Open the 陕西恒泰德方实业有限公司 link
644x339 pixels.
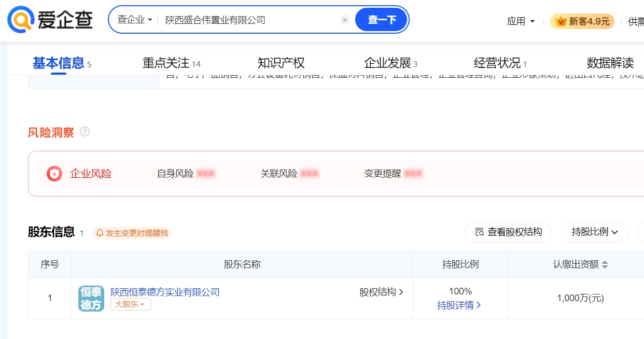click(165, 292)
